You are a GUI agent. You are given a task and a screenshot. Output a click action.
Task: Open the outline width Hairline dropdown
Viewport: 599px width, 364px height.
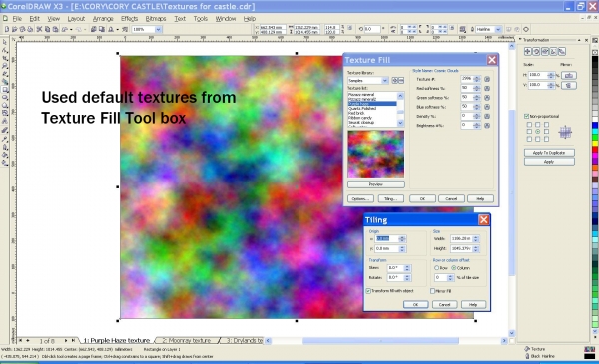click(x=498, y=29)
